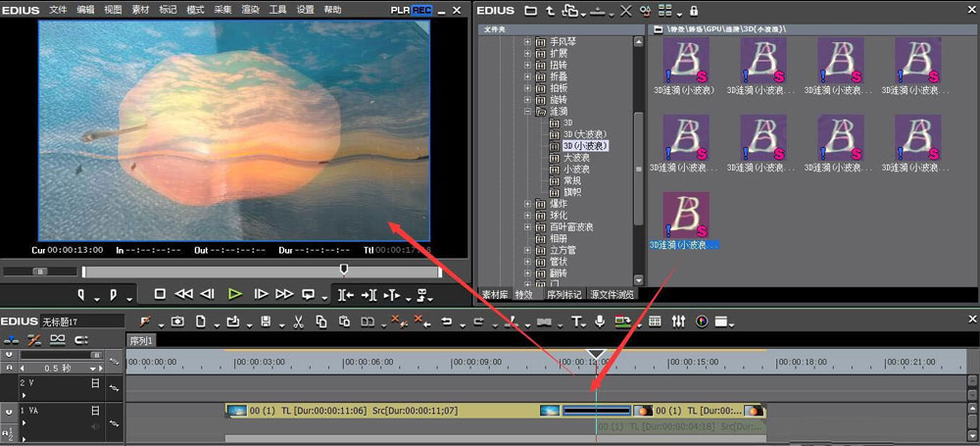Expand the 立方管 folder in tree
This screenshot has height=446, width=980.
pyautogui.click(x=527, y=250)
